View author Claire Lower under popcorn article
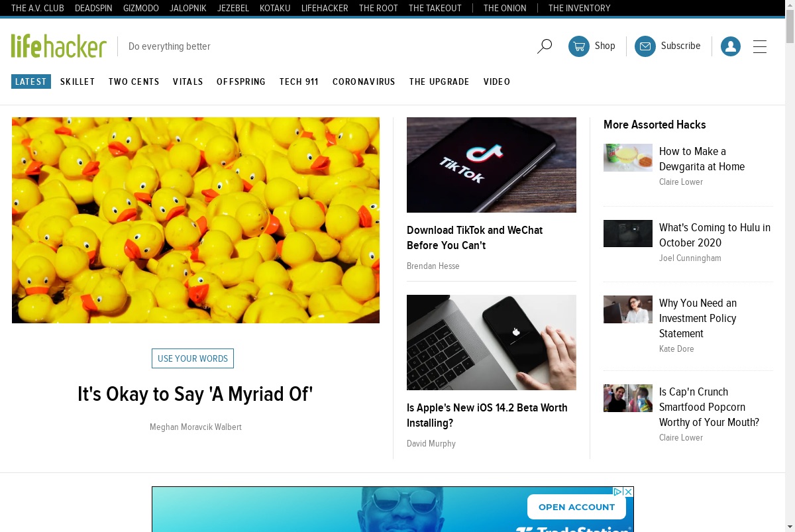The image size is (795, 532). click(x=681, y=438)
